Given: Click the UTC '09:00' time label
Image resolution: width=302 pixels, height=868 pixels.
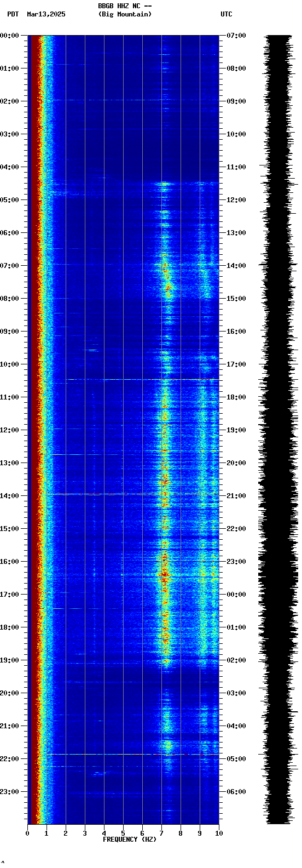Looking at the screenshot, I should [x=236, y=101].
